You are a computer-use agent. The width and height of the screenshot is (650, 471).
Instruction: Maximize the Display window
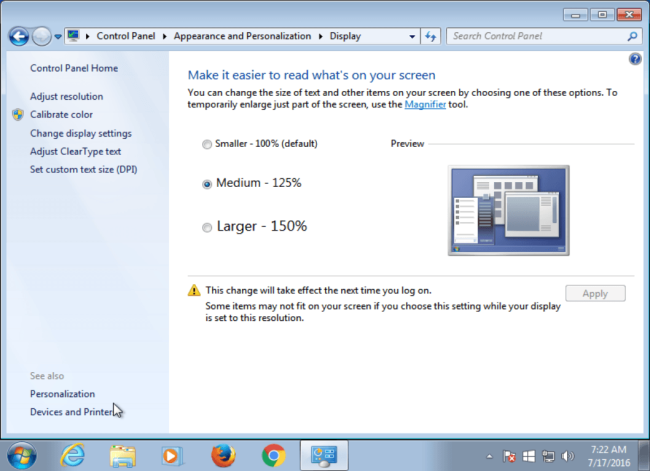pyautogui.click(x=602, y=15)
